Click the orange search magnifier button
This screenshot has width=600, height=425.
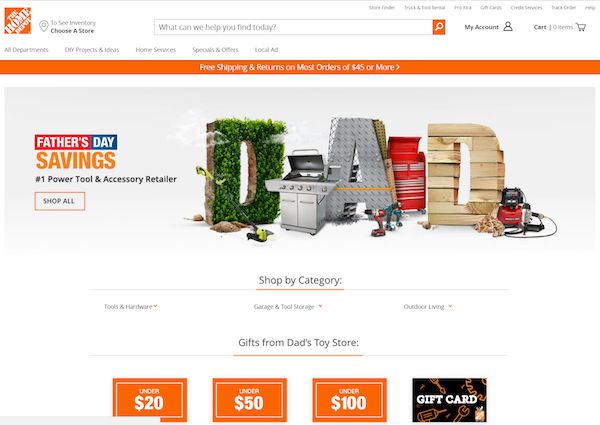(439, 27)
